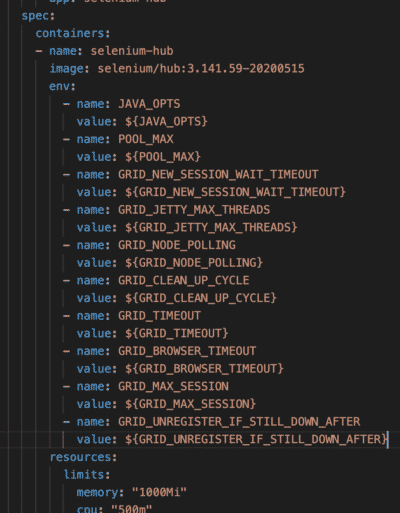
Task: Click the env: key line
Action: 62,86
